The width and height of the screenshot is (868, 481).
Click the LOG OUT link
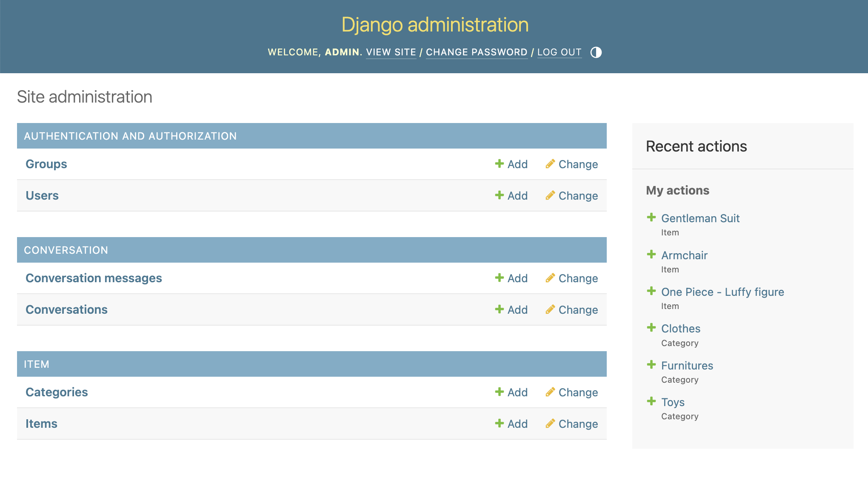560,52
